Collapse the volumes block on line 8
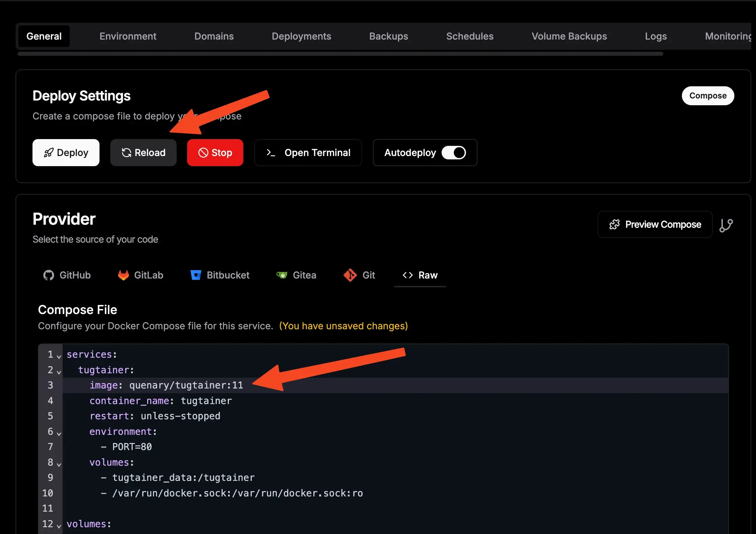The image size is (756, 534). 59,464
